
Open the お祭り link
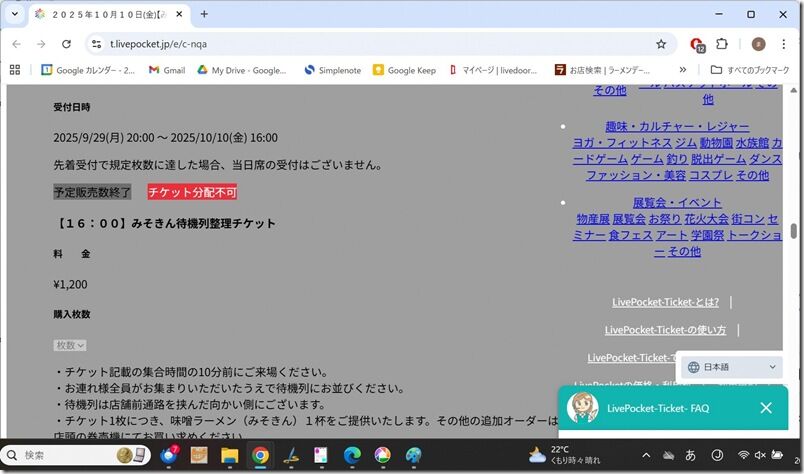point(665,219)
